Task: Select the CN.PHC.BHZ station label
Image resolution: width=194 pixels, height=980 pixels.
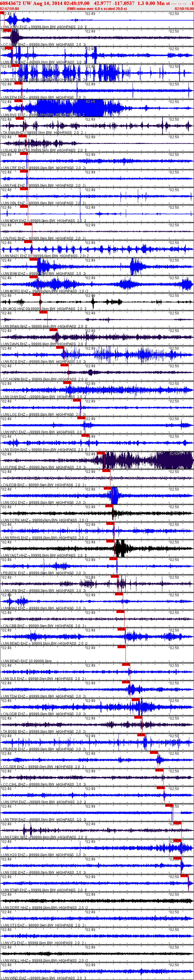Action: coord(43,239)
